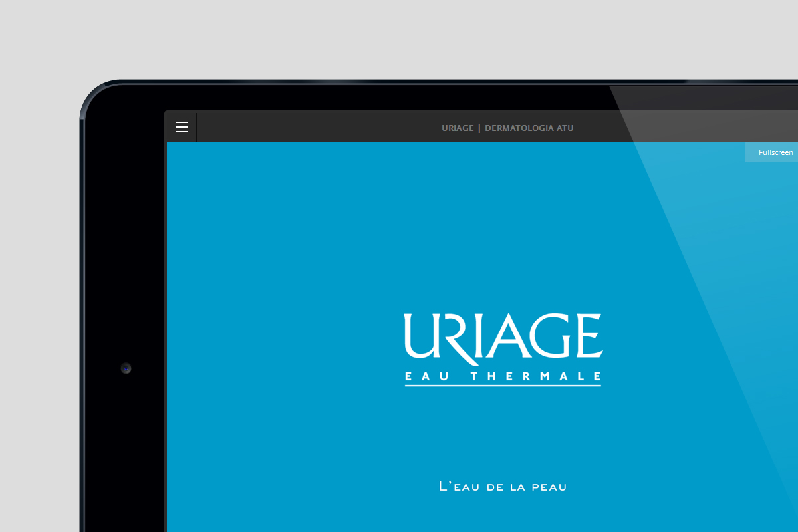Tap the pipe separator in header title

tap(479, 128)
